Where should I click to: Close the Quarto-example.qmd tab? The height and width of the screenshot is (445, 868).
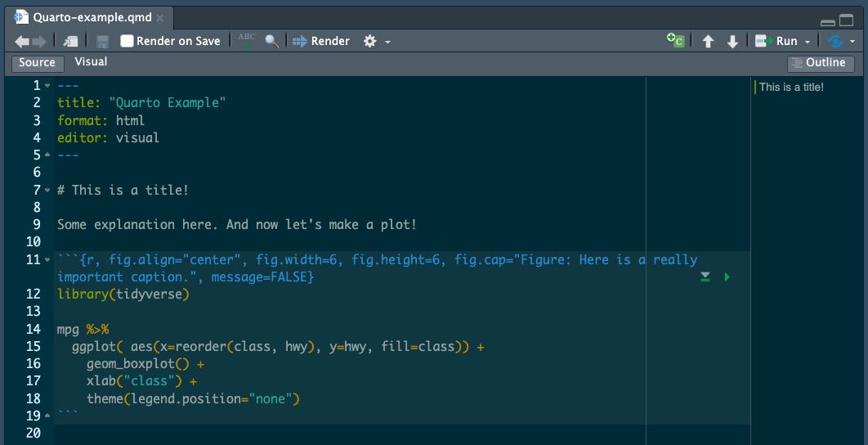pyautogui.click(x=160, y=18)
